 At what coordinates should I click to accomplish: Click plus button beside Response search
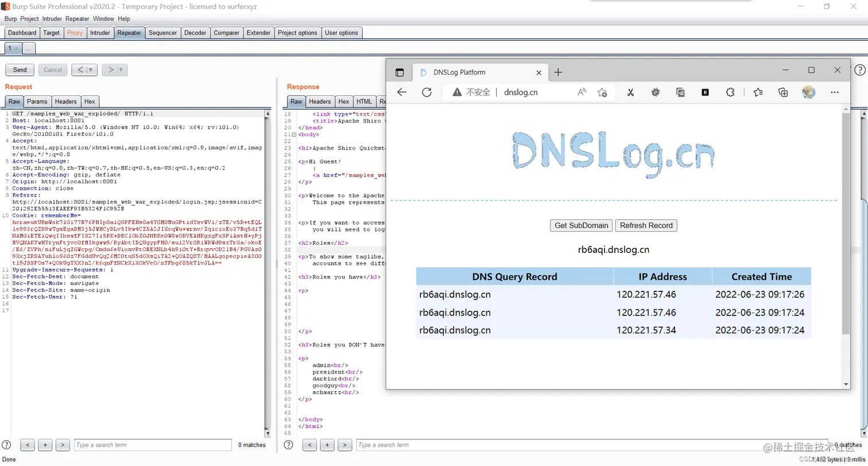click(327, 445)
